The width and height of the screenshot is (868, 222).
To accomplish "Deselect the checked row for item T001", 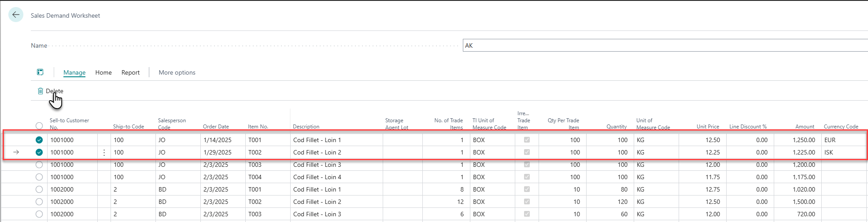I will point(39,140).
